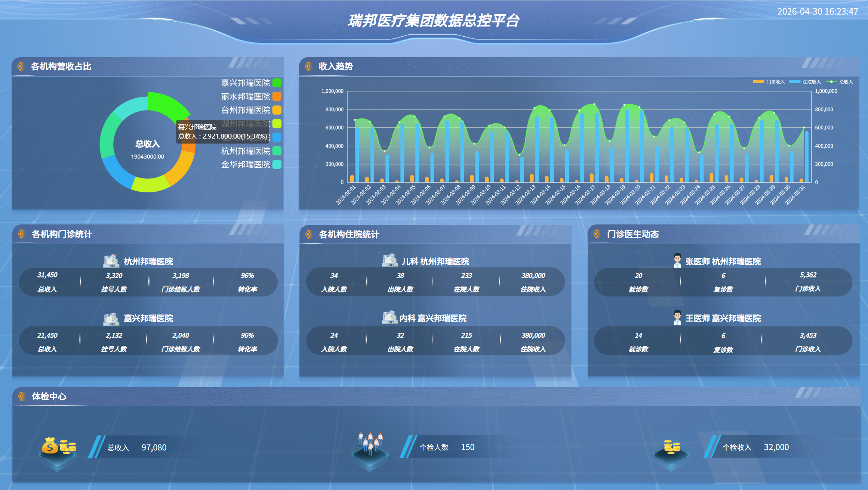Click the hospital building icon beside 杭州邦瑞医院 outpatient
Image resolution: width=868 pixels, height=490 pixels.
point(111,261)
